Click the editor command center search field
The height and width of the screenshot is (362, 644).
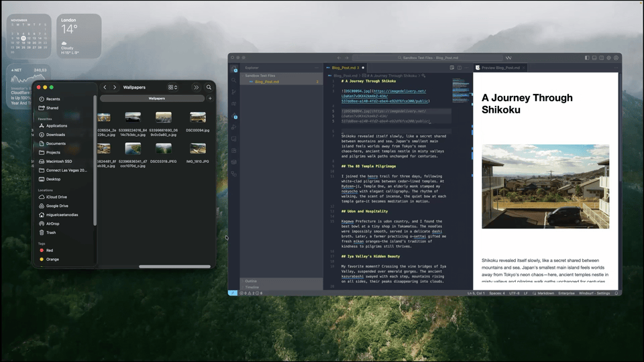click(427, 58)
